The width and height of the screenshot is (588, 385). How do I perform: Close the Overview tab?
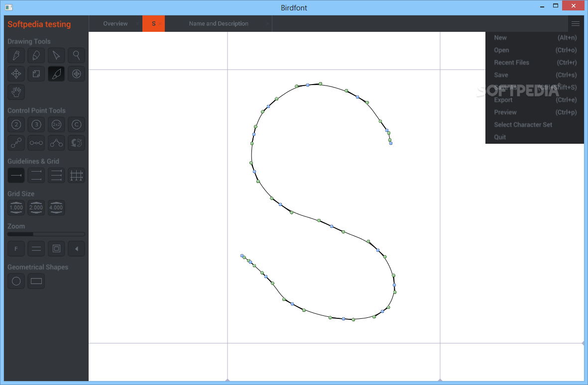pyautogui.click(x=137, y=24)
